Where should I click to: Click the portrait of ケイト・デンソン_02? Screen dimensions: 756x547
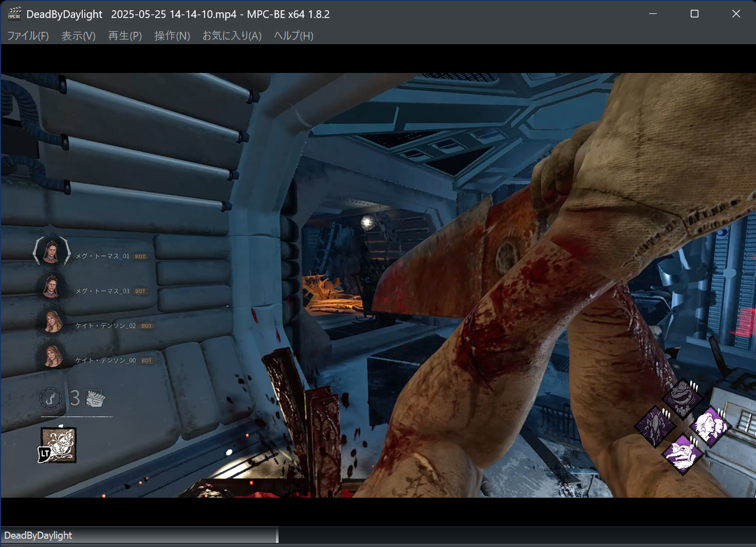(53, 322)
